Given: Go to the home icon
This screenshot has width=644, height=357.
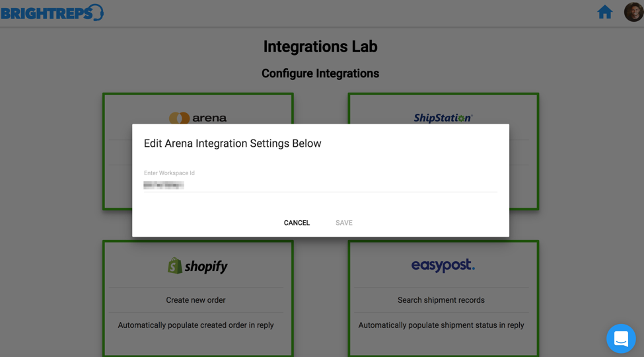Looking at the screenshot, I should coord(604,13).
